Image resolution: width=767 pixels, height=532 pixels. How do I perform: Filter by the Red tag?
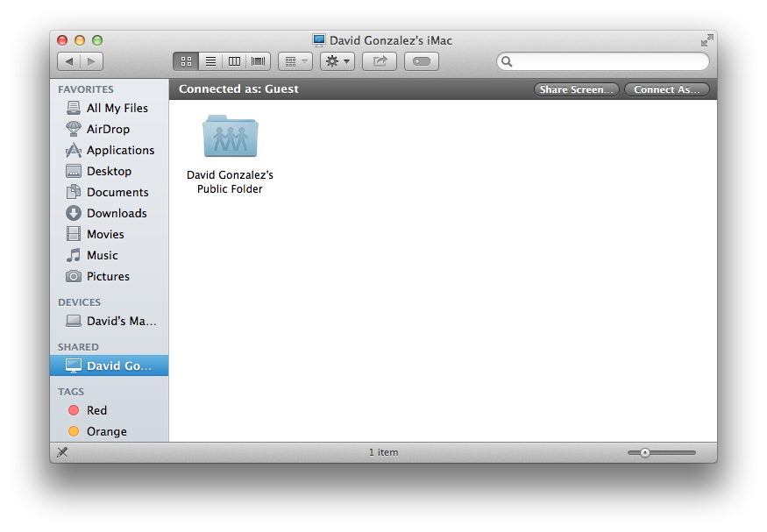[x=109, y=410]
